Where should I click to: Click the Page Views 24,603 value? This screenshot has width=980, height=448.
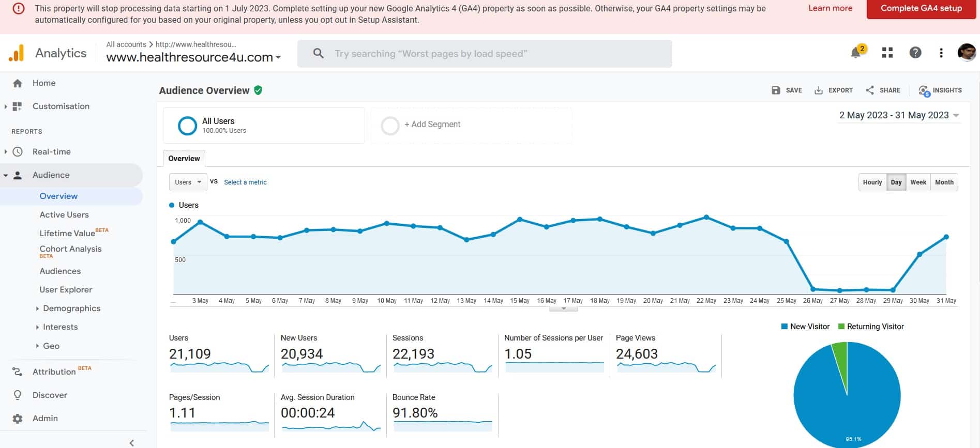[x=637, y=354]
